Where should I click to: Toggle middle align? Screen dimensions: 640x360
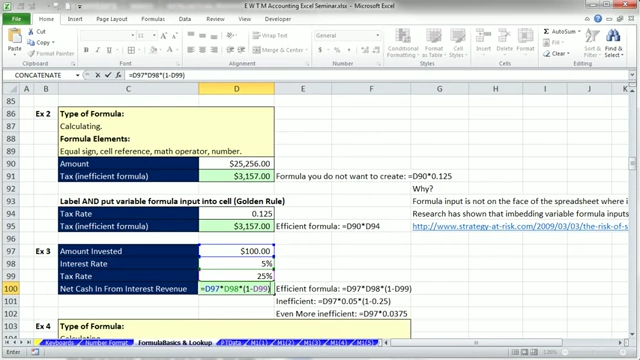click(x=202, y=36)
